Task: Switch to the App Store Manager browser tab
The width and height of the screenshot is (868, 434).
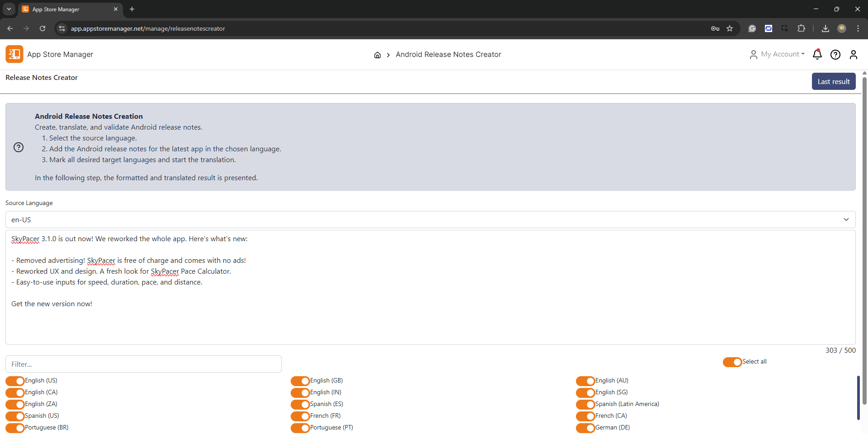Action: (x=68, y=9)
